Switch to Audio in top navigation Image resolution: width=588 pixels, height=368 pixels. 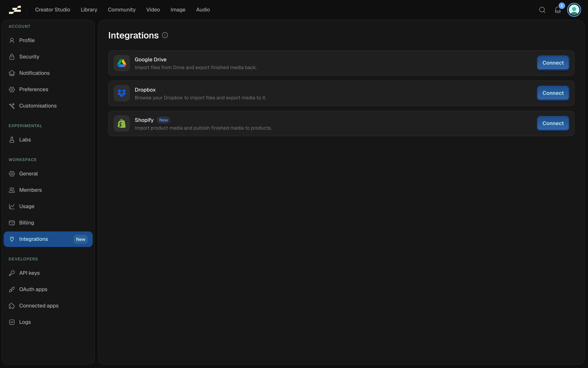click(203, 10)
